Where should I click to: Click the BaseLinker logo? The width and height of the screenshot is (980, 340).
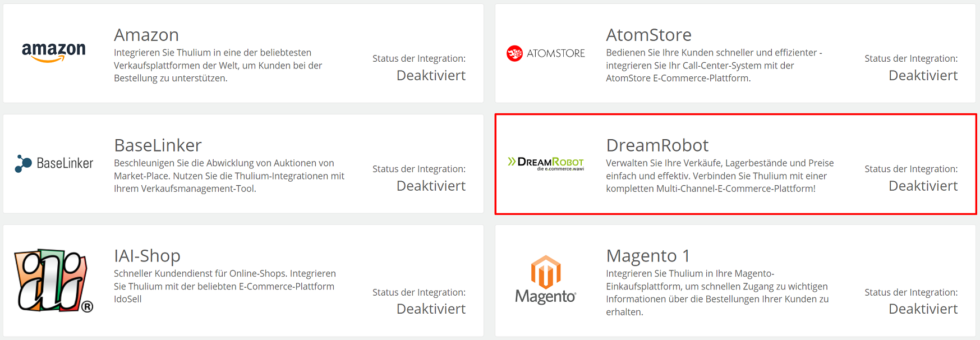tap(54, 163)
